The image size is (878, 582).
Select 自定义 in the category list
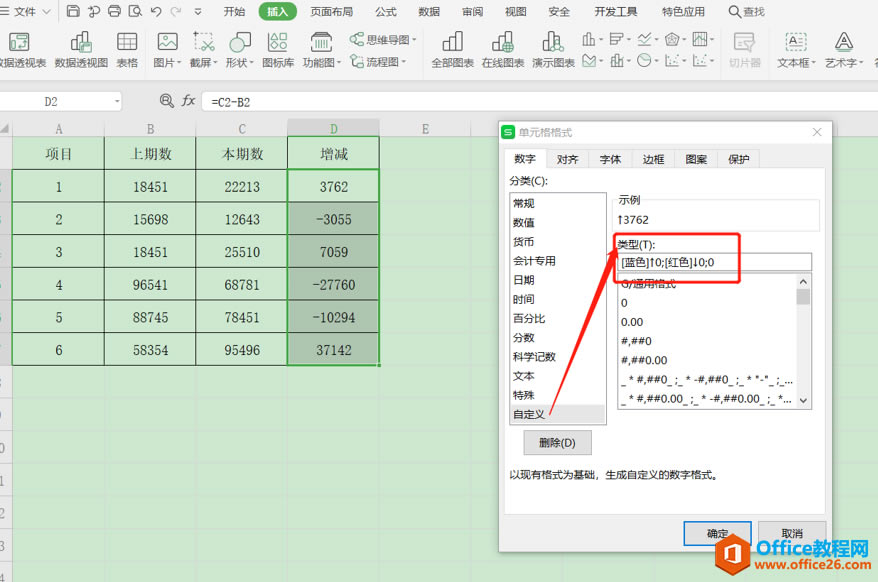tap(558, 414)
